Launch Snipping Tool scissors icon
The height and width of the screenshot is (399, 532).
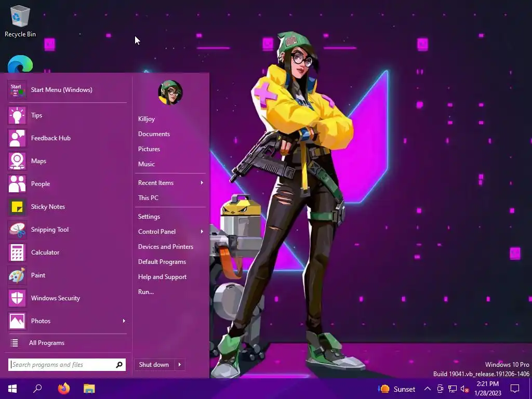coord(17,230)
